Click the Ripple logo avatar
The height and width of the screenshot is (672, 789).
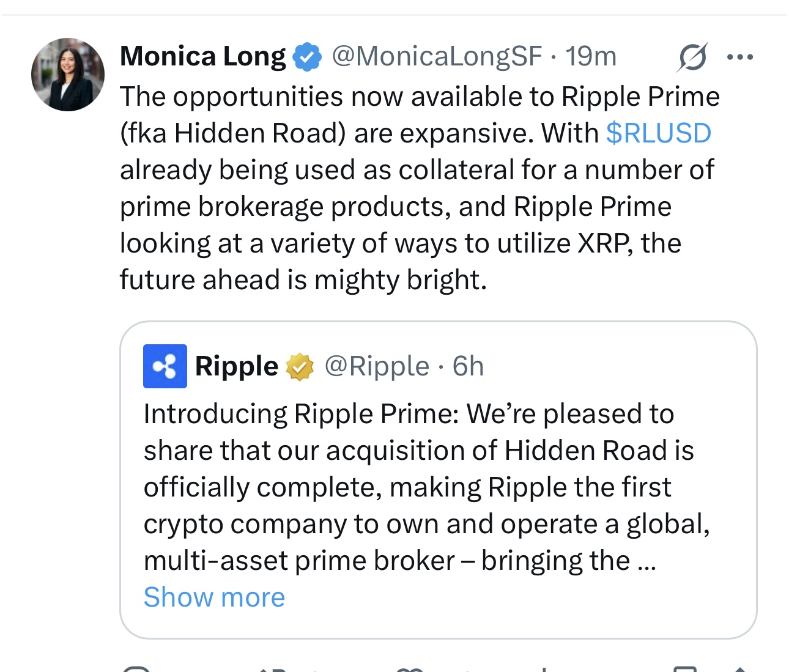tap(165, 366)
